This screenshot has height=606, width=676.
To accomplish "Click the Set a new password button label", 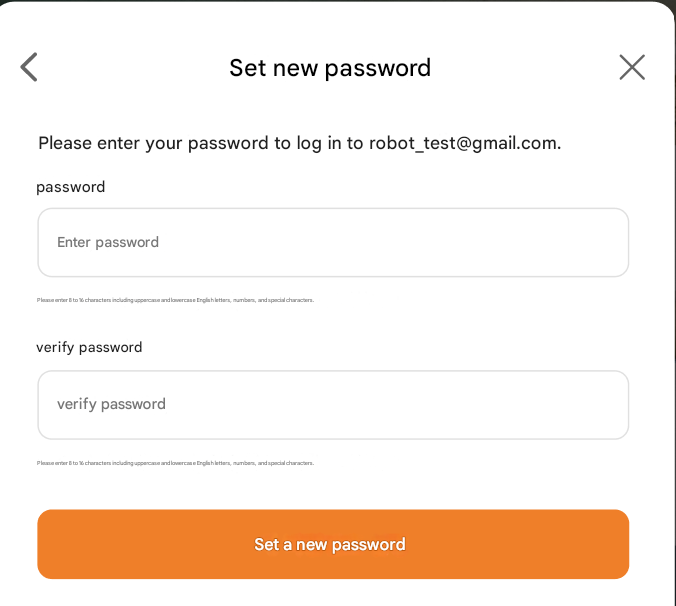I will tap(330, 545).
